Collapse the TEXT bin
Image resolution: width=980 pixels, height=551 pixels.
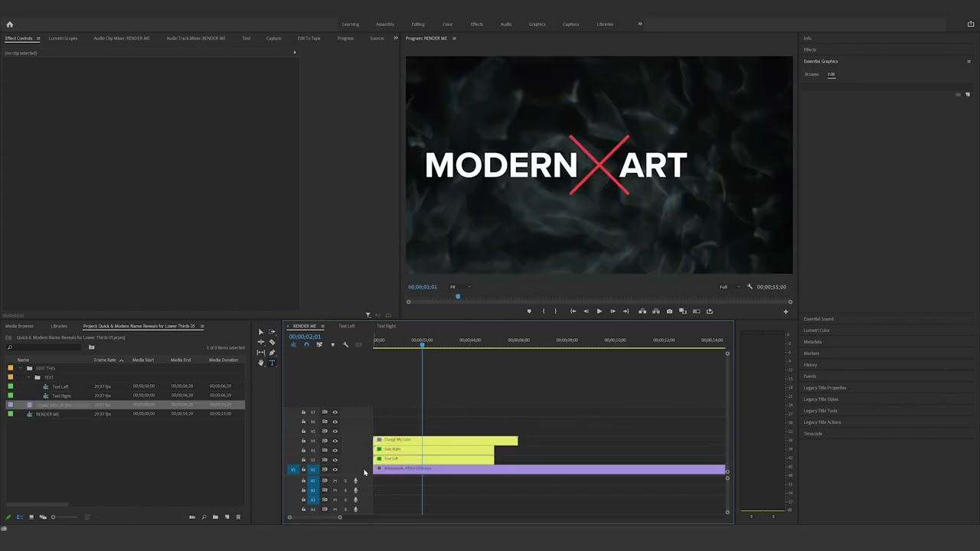tap(28, 377)
